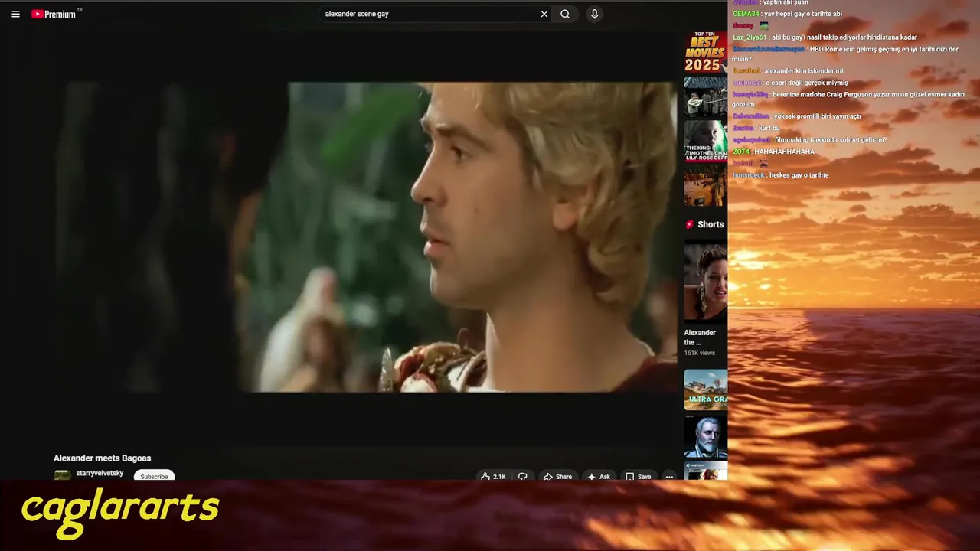Image resolution: width=980 pixels, height=551 pixels.
Task: Open the YouTube hamburger guide menu
Action: click(15, 14)
